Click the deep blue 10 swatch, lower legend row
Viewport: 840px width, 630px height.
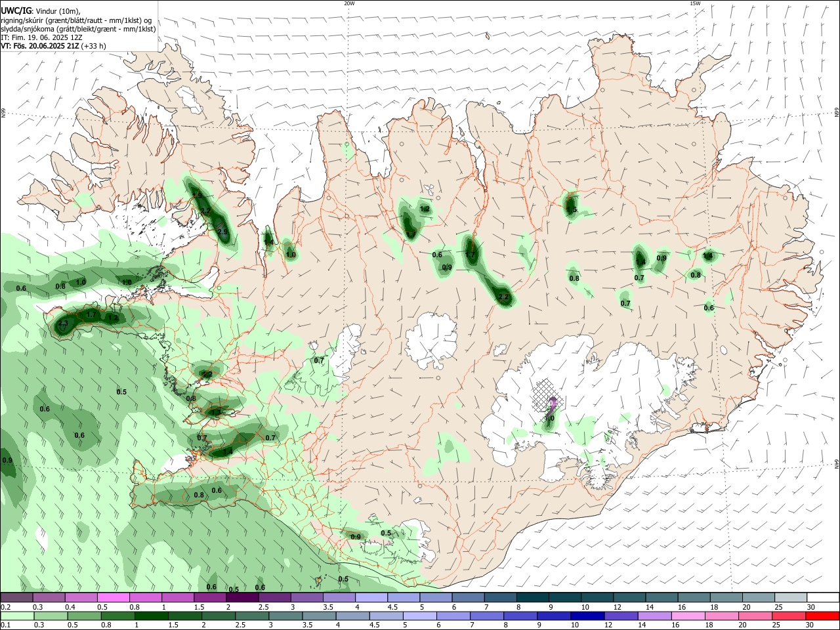pyautogui.click(x=587, y=616)
